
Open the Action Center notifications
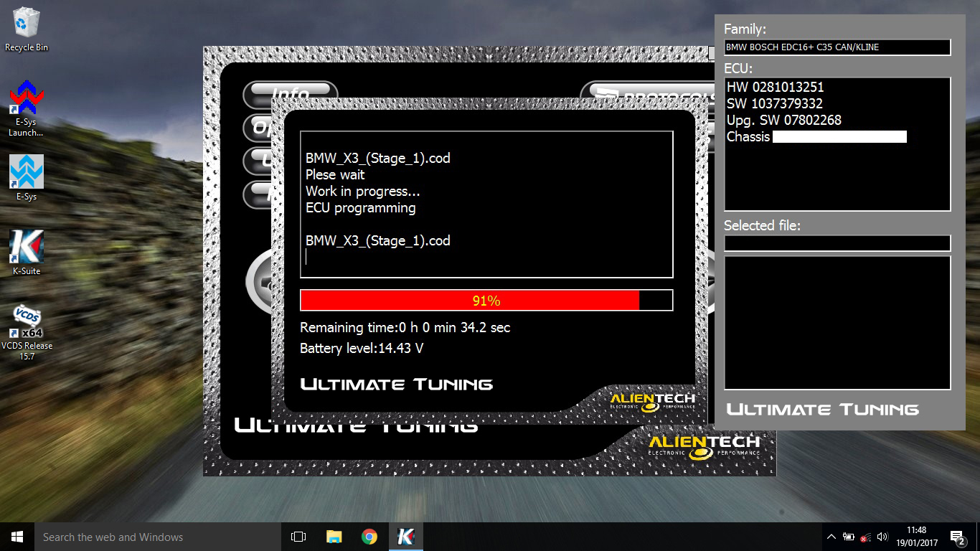pos(956,537)
